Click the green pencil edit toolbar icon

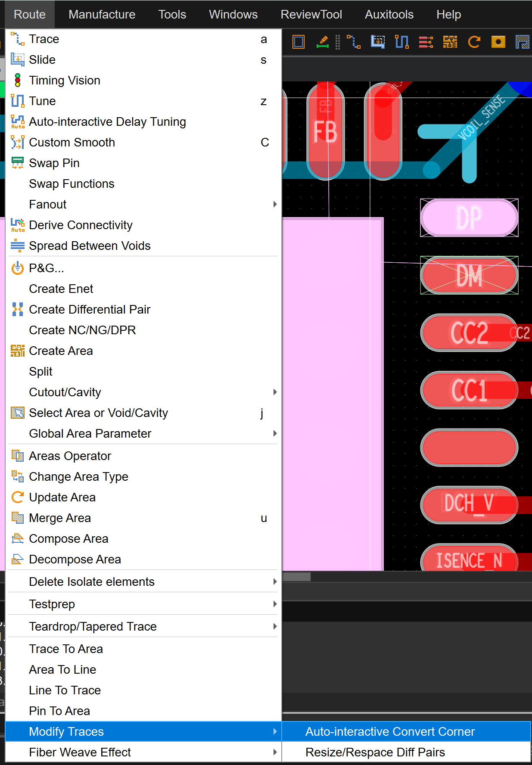click(322, 42)
